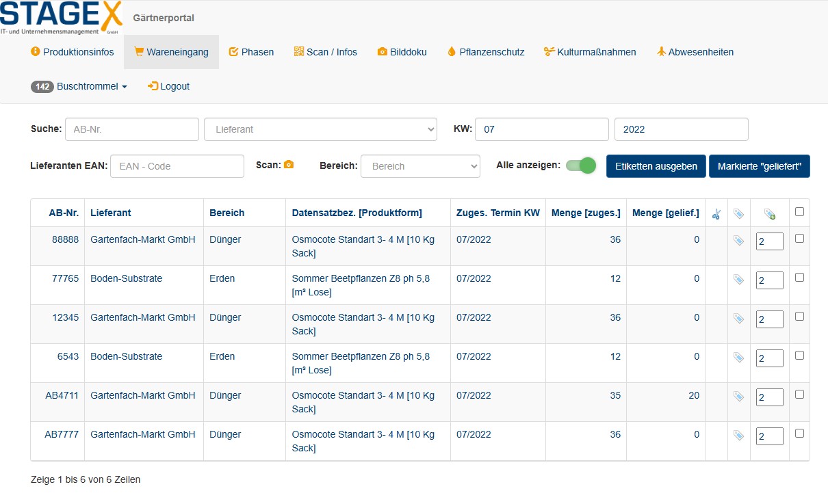The image size is (828, 504).
Task: Expand the Bereich dropdown filter
Action: [x=420, y=166]
